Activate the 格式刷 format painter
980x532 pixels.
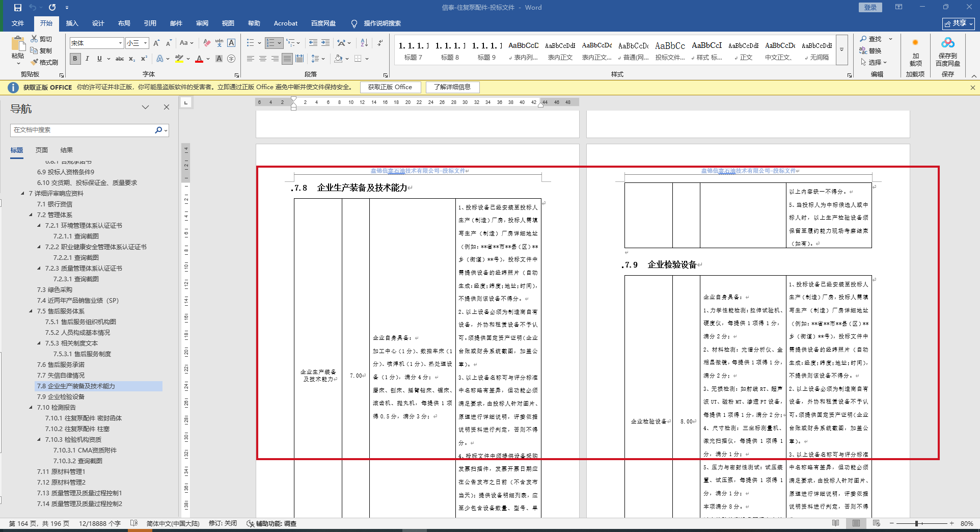(x=44, y=62)
